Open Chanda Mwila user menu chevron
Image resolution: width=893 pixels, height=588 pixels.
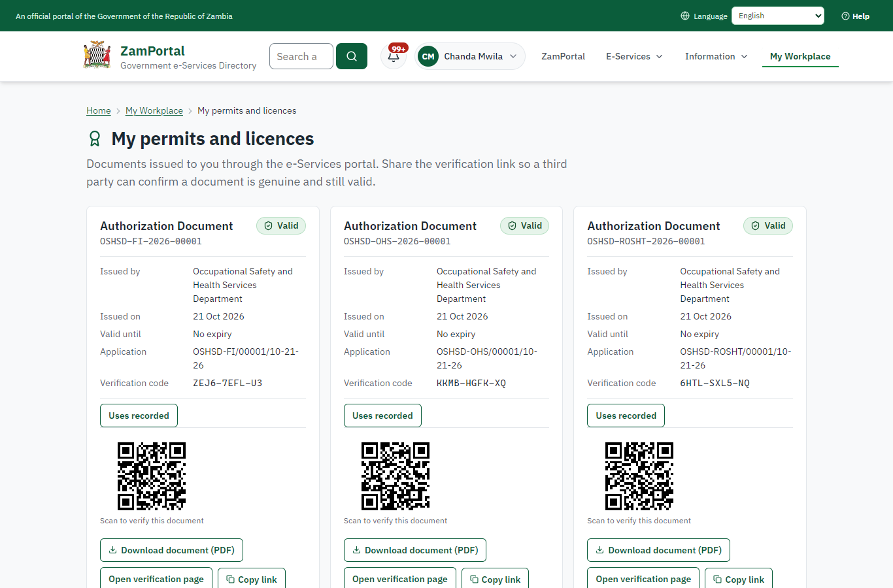[513, 56]
